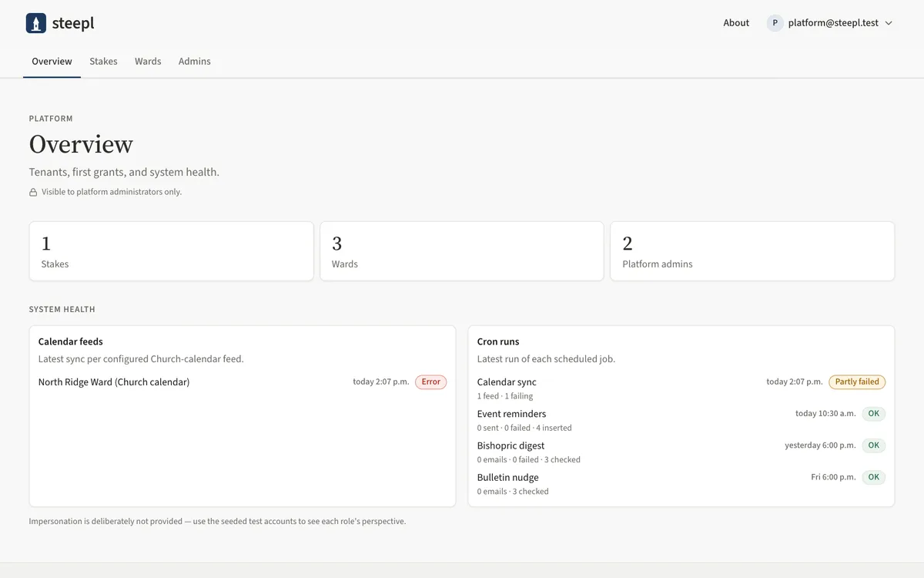This screenshot has height=578, width=924.
Task: Click the OK badge for Bulletin nudge
Action: tap(873, 477)
